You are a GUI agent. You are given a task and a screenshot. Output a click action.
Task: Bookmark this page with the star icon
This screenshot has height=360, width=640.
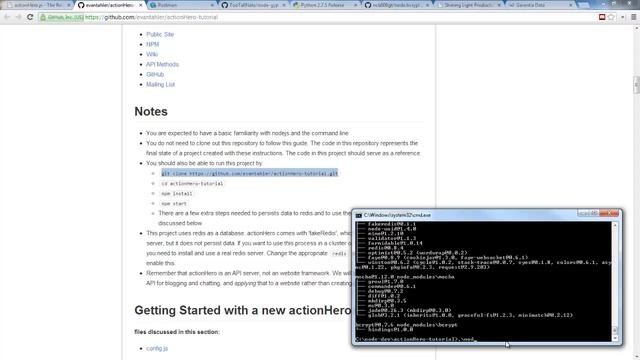[x=611, y=17]
